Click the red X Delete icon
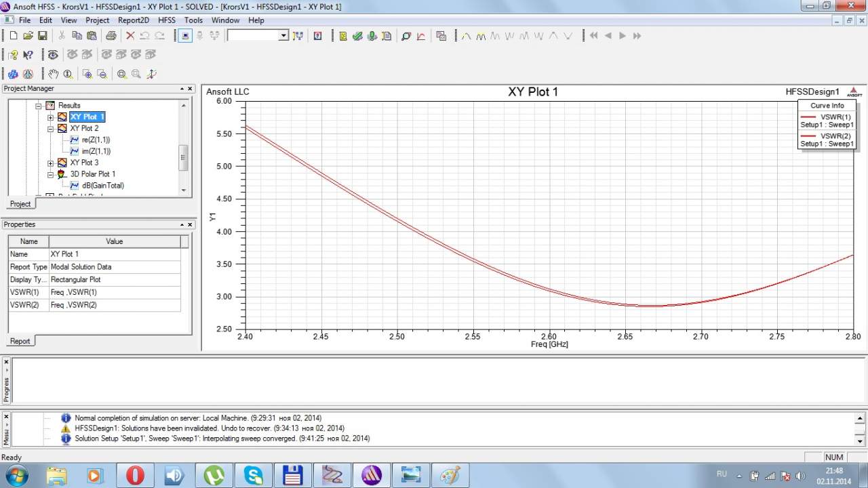The image size is (868, 488). pyautogui.click(x=130, y=36)
